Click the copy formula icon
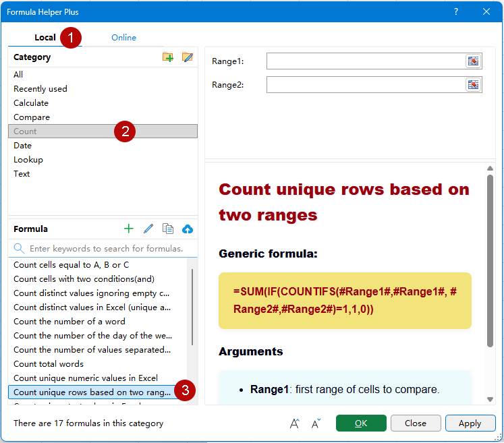The height and width of the screenshot is (443, 504). point(168,229)
